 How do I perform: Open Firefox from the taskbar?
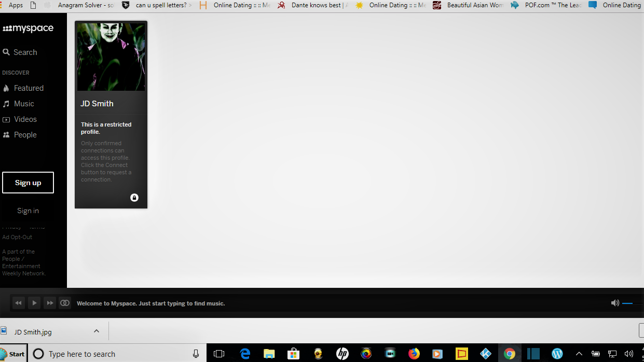414,354
